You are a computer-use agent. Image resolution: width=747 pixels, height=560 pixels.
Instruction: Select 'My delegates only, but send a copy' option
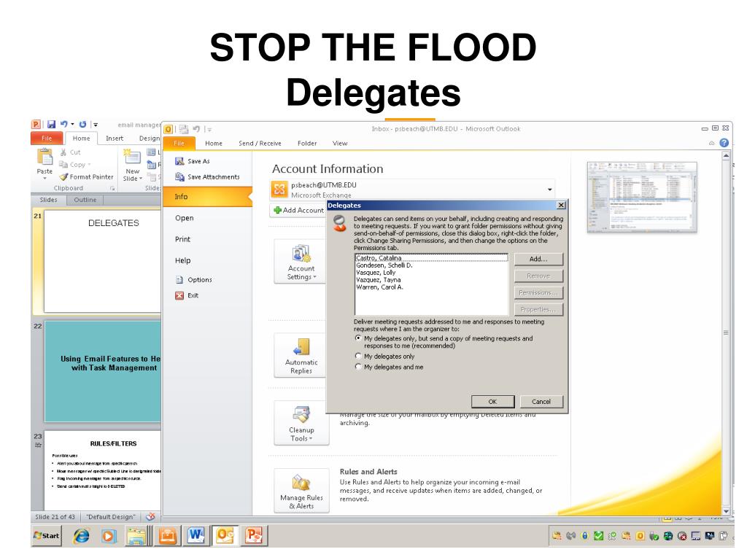tap(358, 338)
